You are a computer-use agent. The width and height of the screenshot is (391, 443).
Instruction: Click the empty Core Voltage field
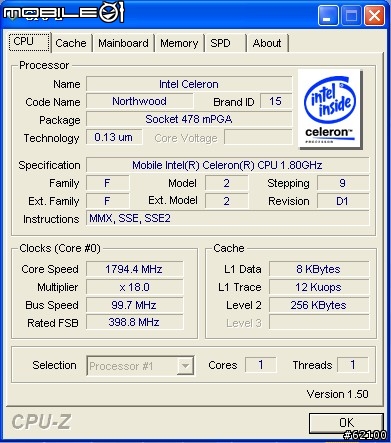click(258, 137)
